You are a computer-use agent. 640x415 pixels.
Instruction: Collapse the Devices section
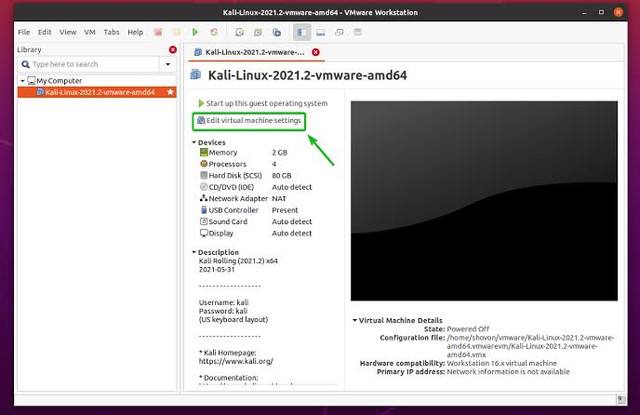click(194, 142)
